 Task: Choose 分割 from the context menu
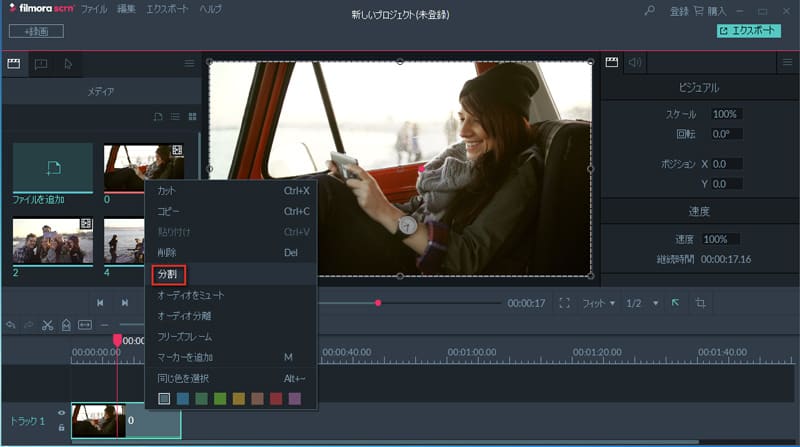click(x=167, y=273)
